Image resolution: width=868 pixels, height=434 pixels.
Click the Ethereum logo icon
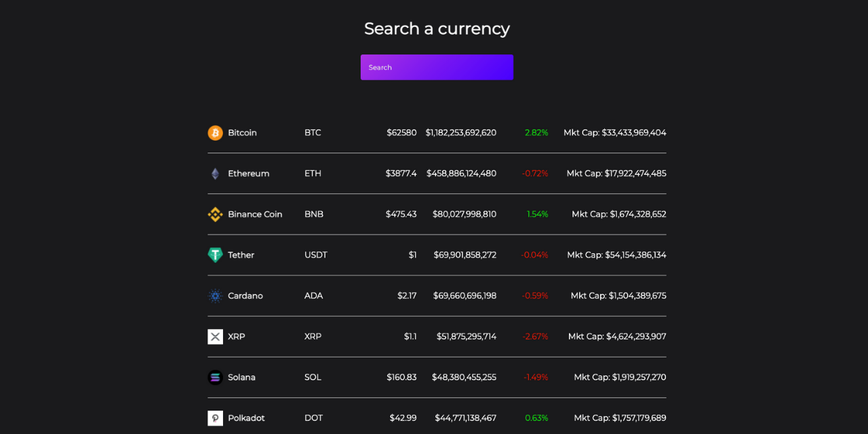(x=215, y=174)
